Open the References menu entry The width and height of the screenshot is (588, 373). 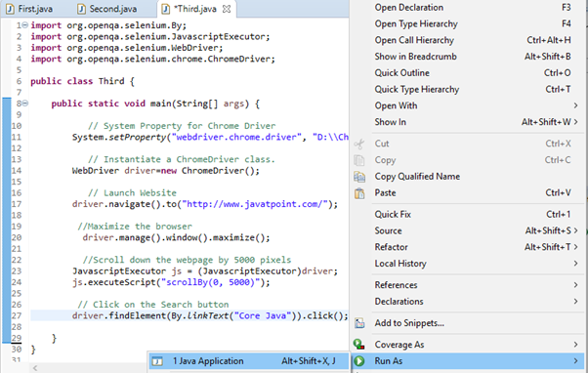tap(468, 285)
